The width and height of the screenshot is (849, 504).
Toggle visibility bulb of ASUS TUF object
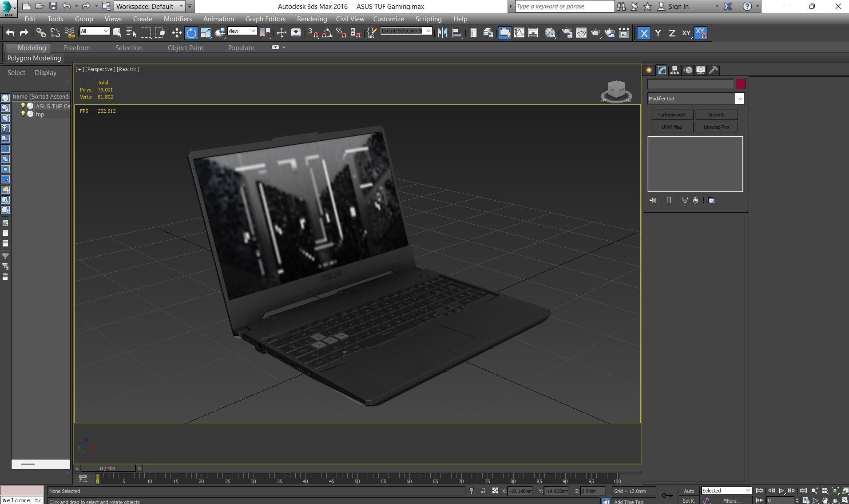(23, 106)
